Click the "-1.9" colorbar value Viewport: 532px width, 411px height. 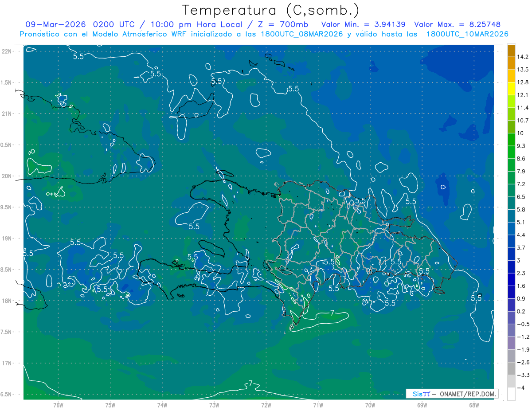click(x=523, y=349)
